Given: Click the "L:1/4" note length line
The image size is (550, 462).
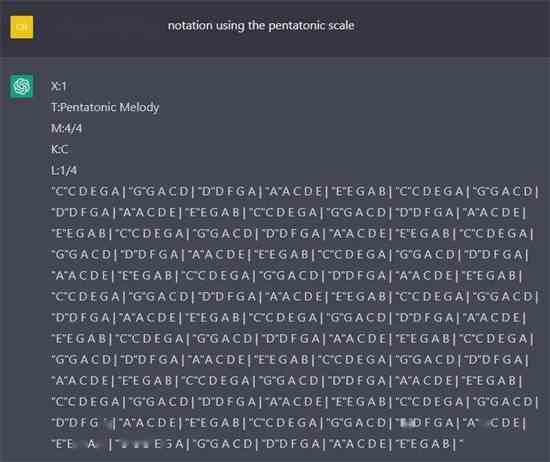Looking at the screenshot, I should pos(64,170).
